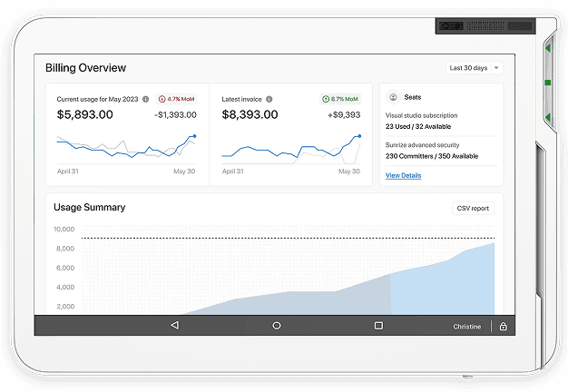Open the Last 30 days dropdown
The width and height of the screenshot is (568, 392).
475,68
